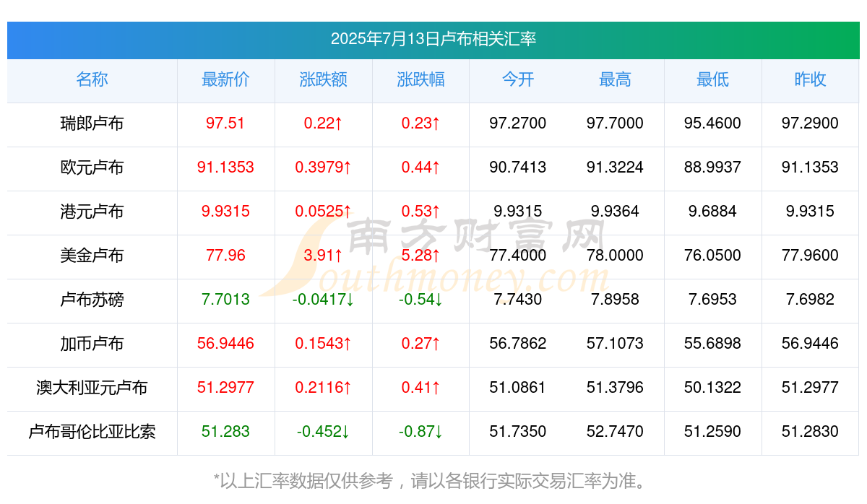
Task: Select the 港元卢布 row name
Action: pos(92,212)
